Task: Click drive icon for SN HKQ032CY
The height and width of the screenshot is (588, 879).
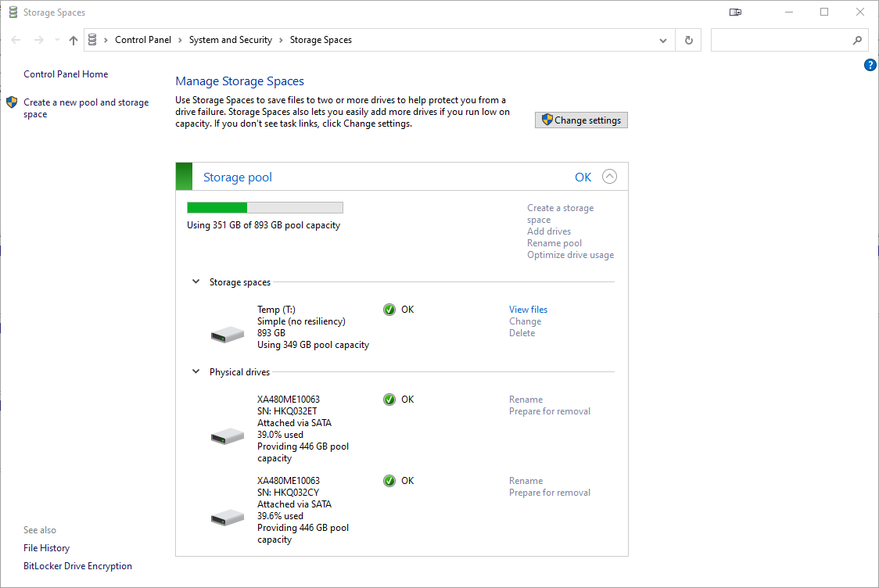Action: (228, 518)
